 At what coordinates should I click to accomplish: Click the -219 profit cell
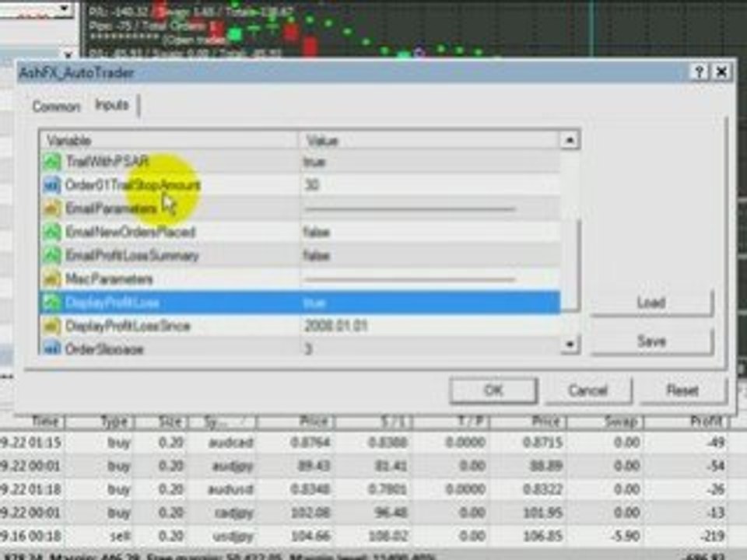coord(713,536)
